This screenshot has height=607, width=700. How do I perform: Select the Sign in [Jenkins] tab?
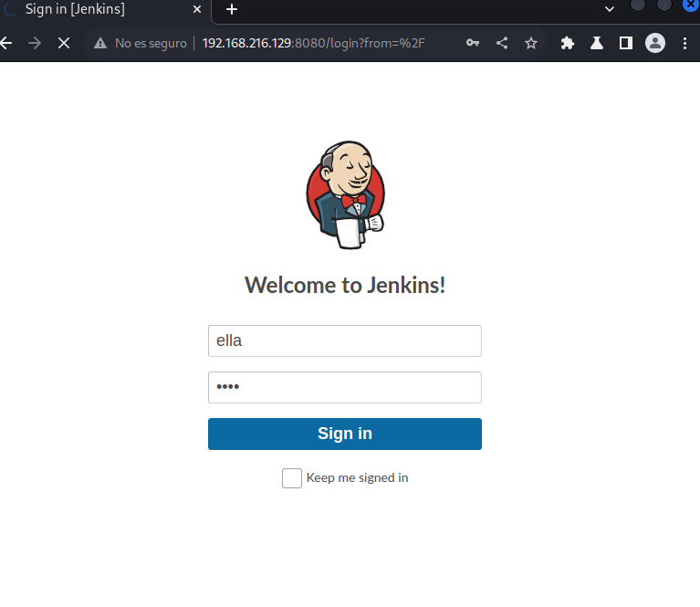(x=105, y=10)
